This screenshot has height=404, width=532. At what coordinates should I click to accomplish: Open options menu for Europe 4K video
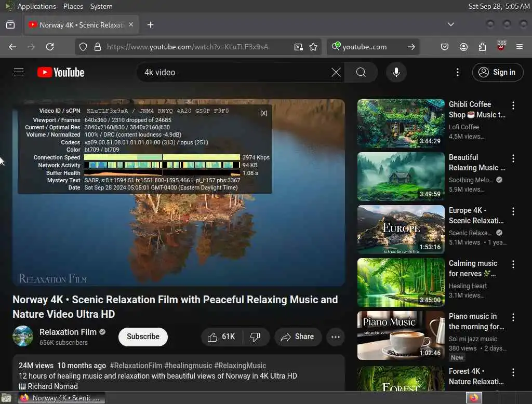point(513,211)
